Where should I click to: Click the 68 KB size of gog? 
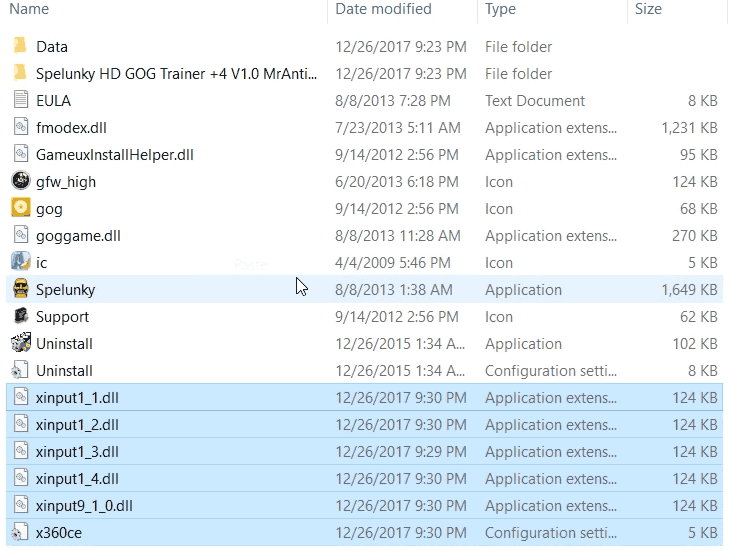(x=699, y=209)
